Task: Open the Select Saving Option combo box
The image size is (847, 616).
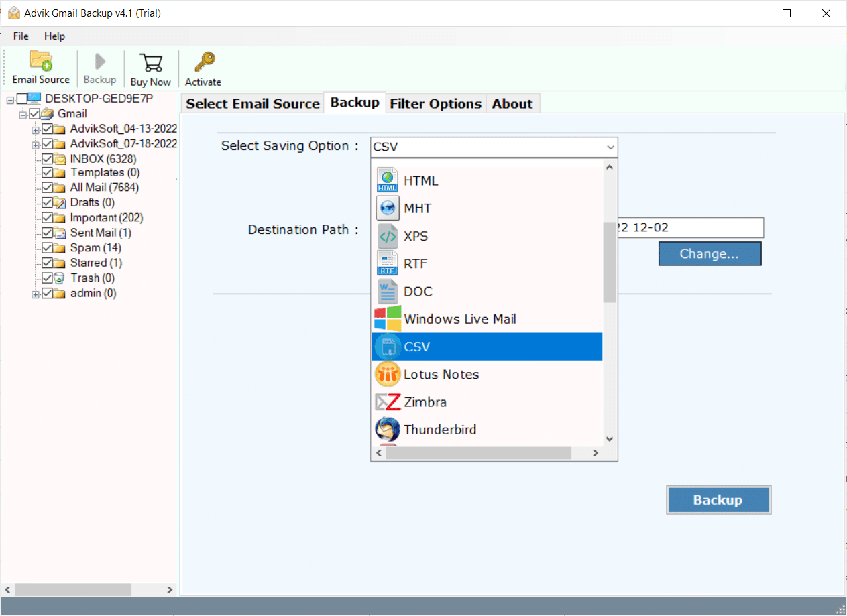Action: [494, 147]
